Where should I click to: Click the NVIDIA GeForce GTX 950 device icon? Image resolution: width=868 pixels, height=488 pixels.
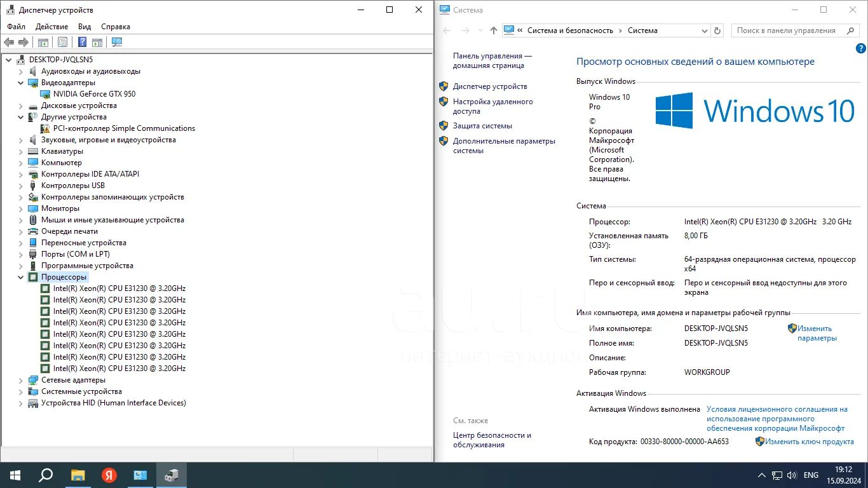46,94
